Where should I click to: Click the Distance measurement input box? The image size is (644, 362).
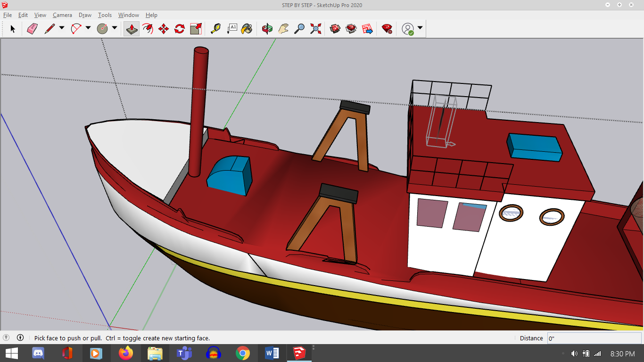pyautogui.click(x=594, y=338)
